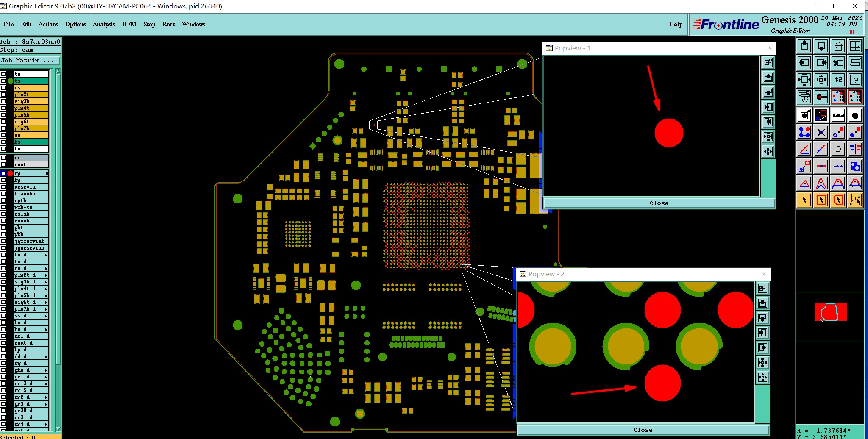The image size is (868, 439).
Task: Click the red color swatch of tp layer
Action: 10,173
